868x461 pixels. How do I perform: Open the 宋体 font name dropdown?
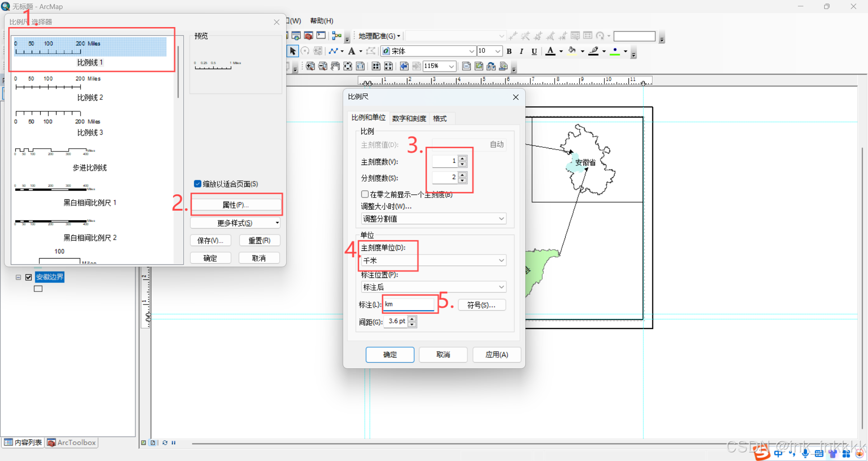coord(472,51)
